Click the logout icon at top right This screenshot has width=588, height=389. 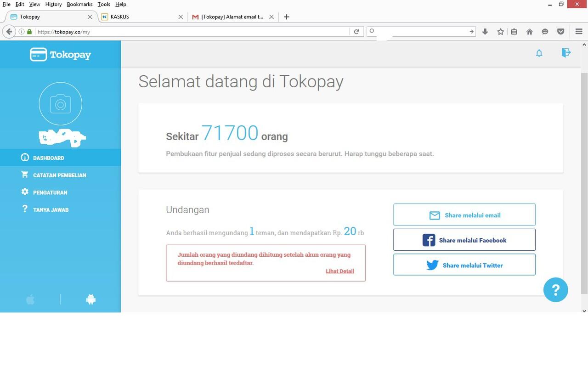(565, 52)
